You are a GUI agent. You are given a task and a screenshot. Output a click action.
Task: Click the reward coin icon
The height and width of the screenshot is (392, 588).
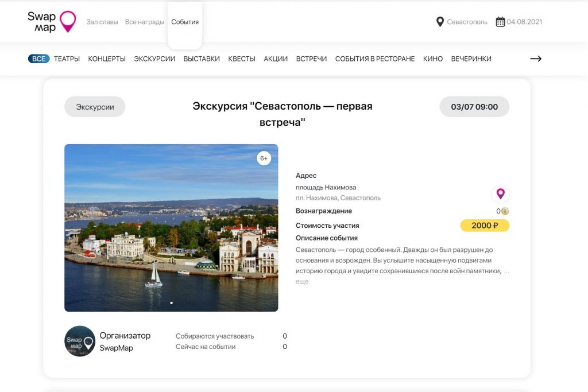tap(505, 211)
